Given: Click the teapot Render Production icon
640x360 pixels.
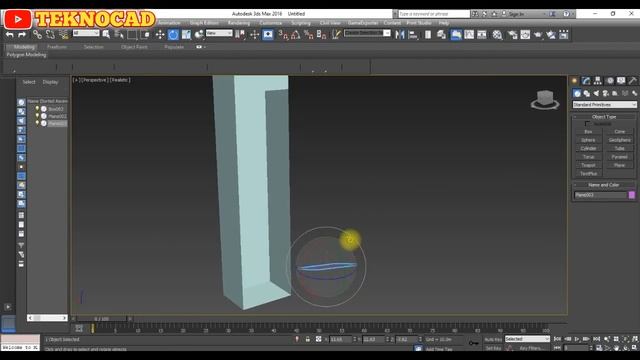Looking at the screenshot, I should coord(538,35).
